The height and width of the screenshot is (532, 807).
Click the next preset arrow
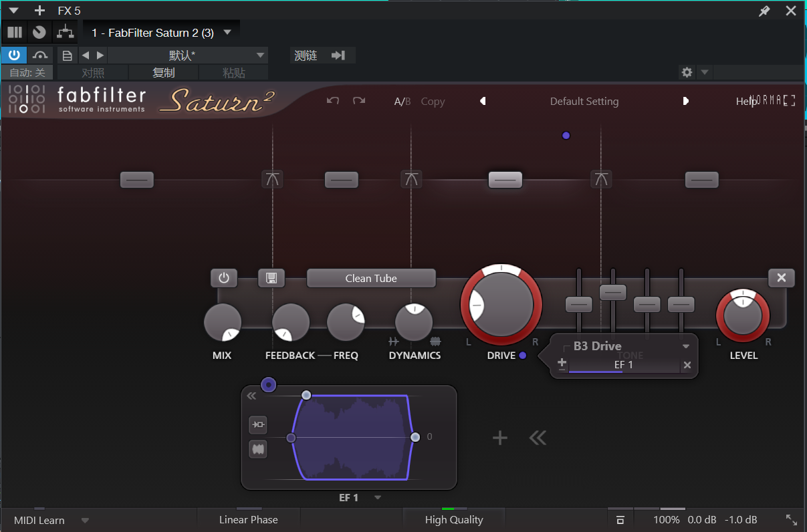pyautogui.click(x=685, y=102)
